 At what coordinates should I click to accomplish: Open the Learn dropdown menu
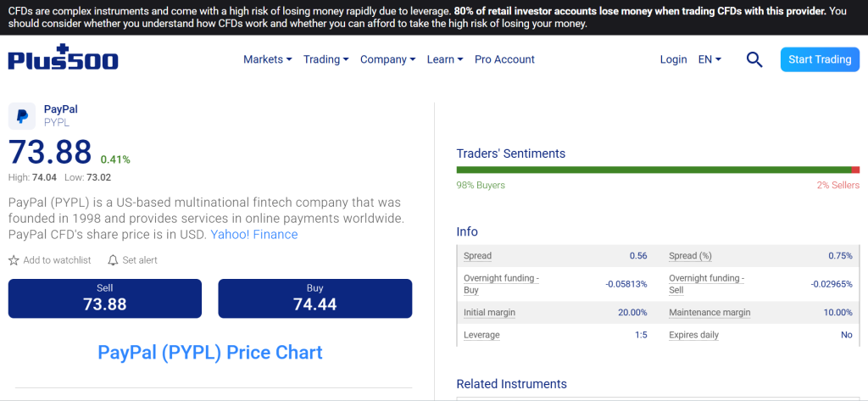pos(445,59)
